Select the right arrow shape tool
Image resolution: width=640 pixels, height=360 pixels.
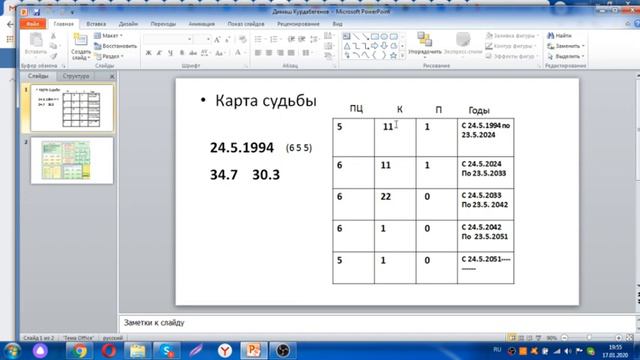point(375,46)
